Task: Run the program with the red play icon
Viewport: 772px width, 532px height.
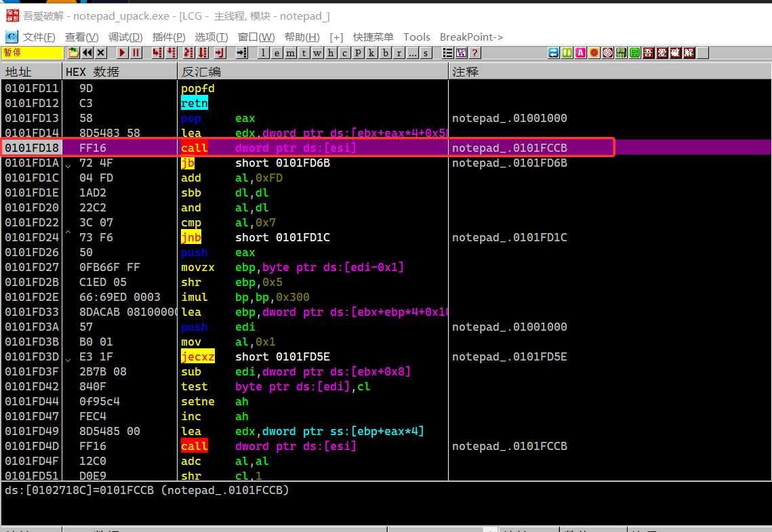Action: (x=122, y=53)
